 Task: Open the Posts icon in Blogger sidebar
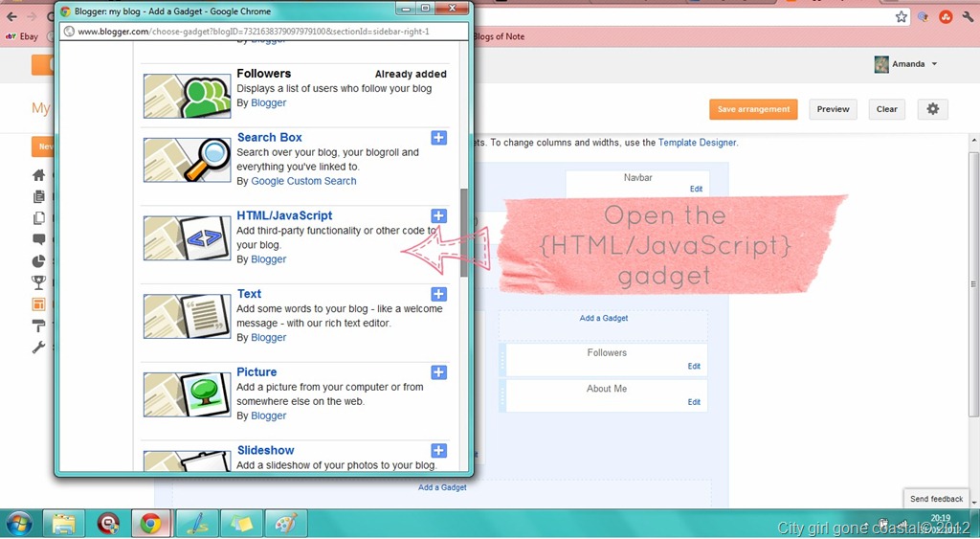[38, 196]
